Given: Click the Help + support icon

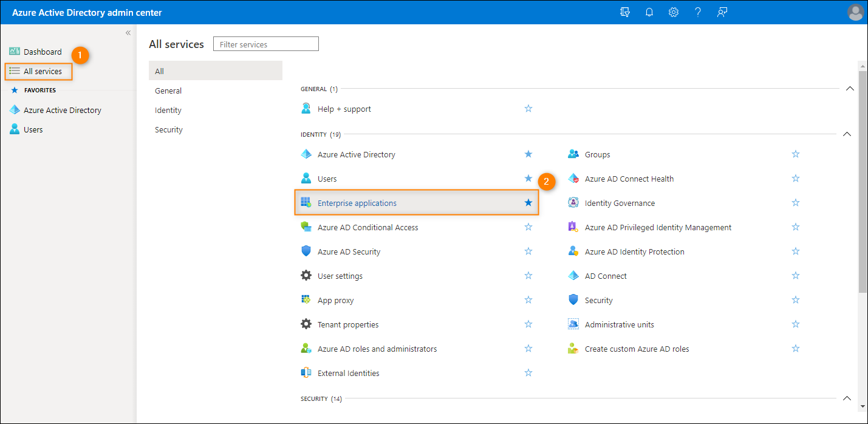Looking at the screenshot, I should click(x=306, y=109).
